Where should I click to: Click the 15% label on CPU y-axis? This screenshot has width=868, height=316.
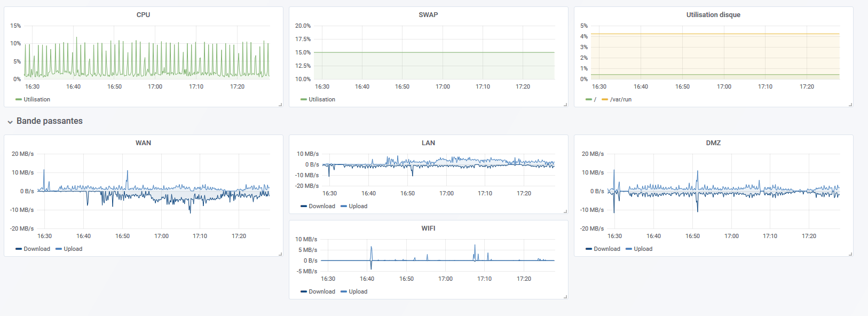coord(15,26)
